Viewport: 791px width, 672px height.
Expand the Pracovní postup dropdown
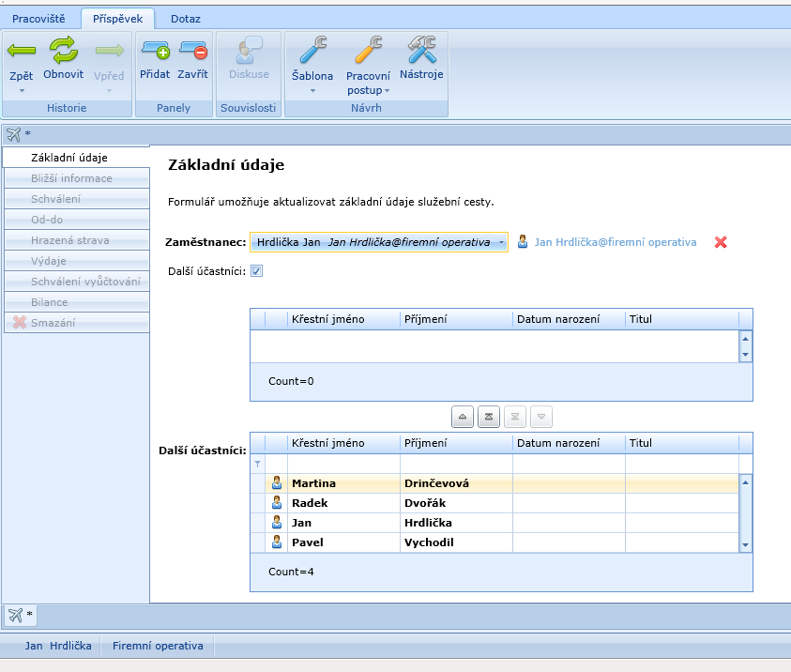[386, 91]
